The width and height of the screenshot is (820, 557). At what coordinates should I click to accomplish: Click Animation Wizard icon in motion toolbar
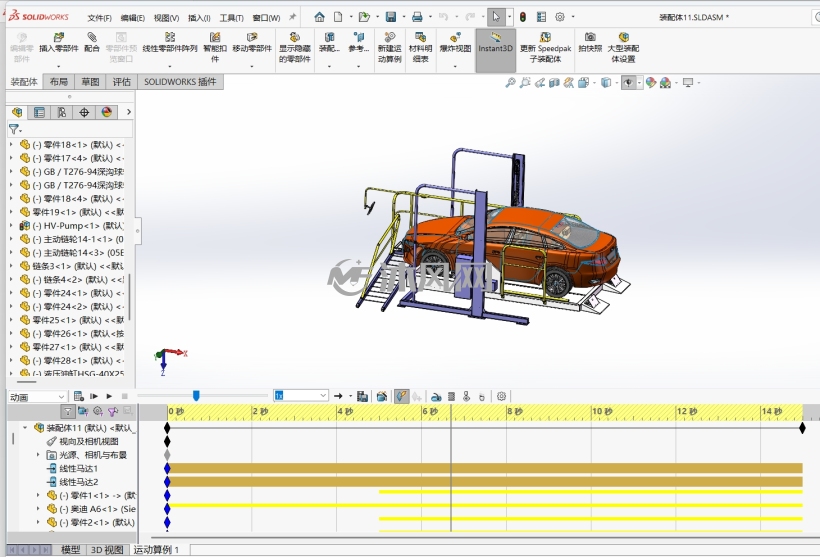[382, 396]
